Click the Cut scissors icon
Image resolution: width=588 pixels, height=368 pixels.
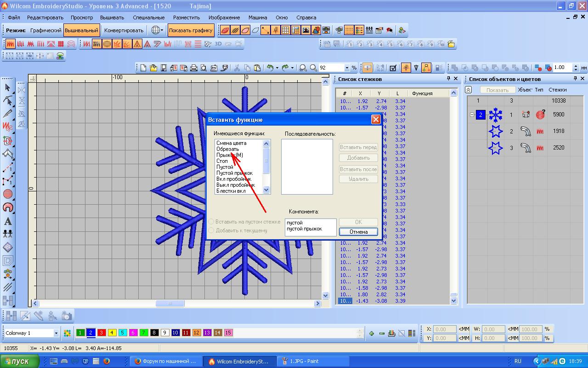point(237,68)
